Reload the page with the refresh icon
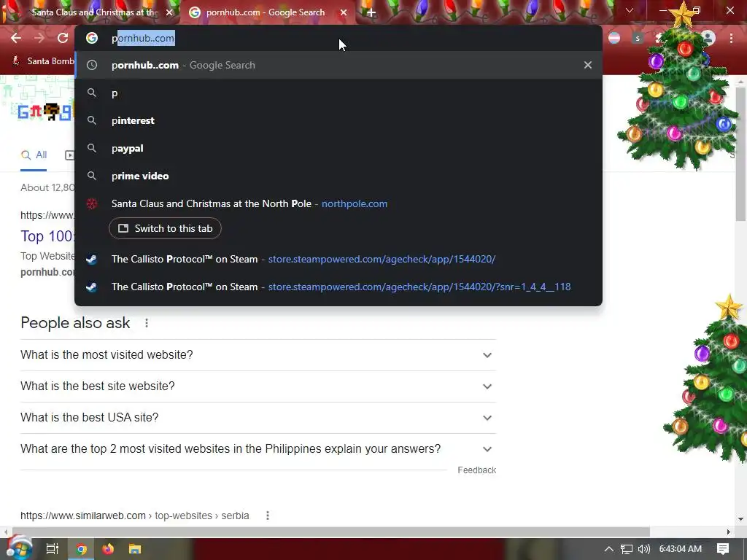This screenshot has height=560, width=747. tap(63, 38)
